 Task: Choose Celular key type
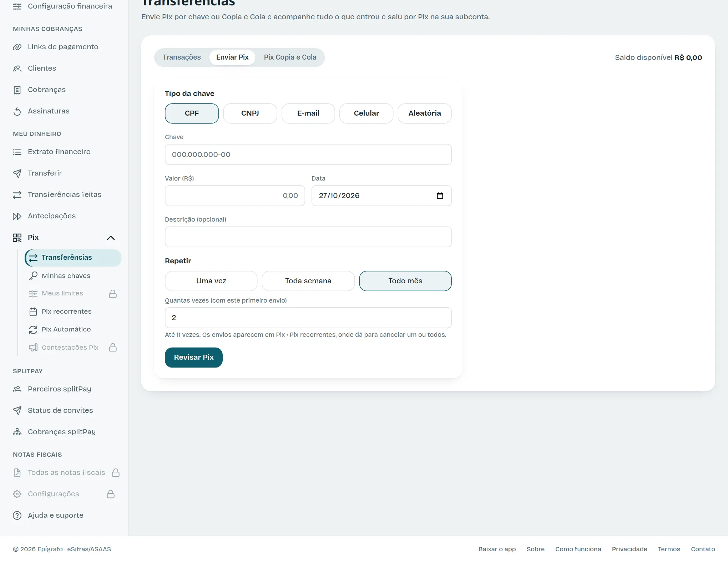point(366,113)
